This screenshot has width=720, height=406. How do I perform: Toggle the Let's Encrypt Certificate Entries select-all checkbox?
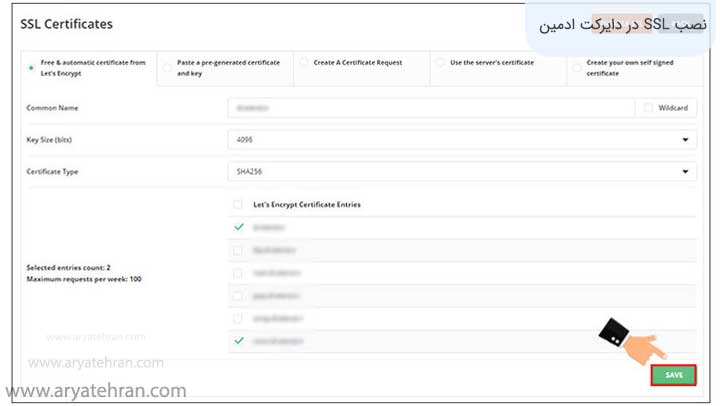pyautogui.click(x=238, y=205)
